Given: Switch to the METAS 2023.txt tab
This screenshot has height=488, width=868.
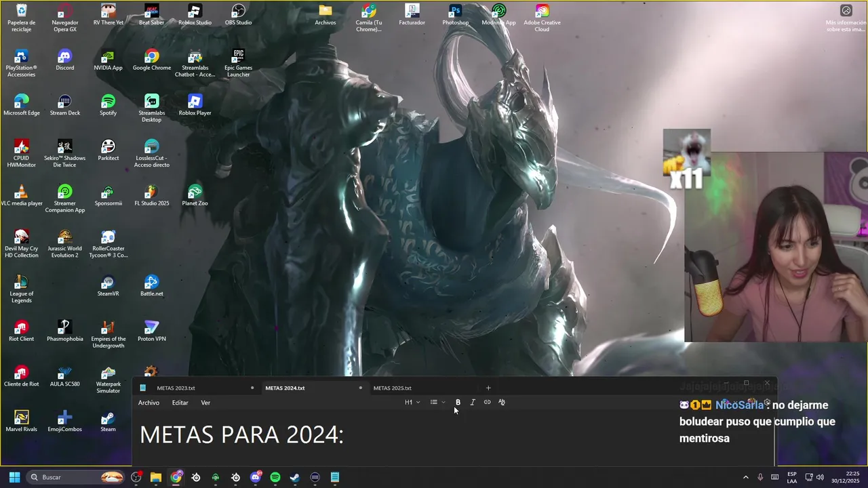Looking at the screenshot, I should pos(197,388).
